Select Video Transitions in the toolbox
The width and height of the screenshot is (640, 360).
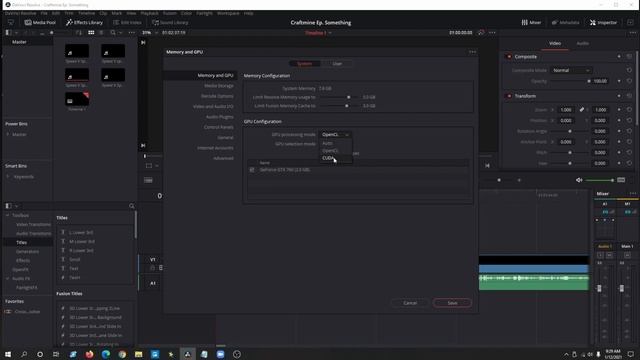33,224
